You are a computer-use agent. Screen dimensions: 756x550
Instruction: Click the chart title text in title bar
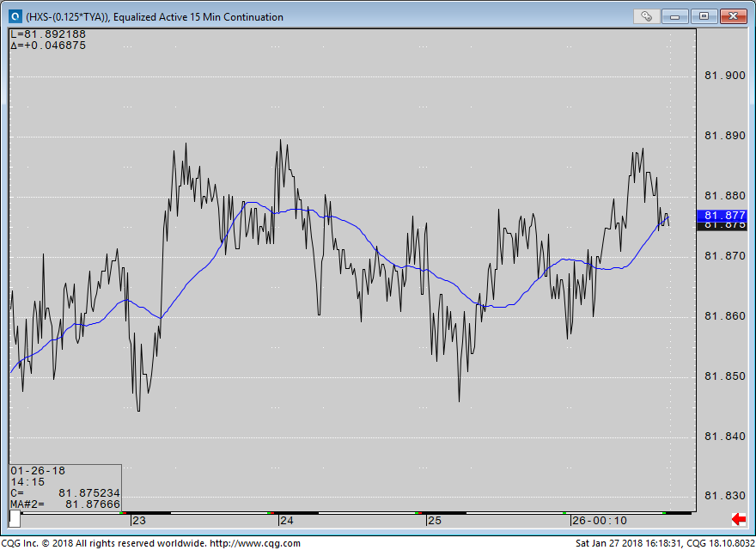(x=155, y=17)
